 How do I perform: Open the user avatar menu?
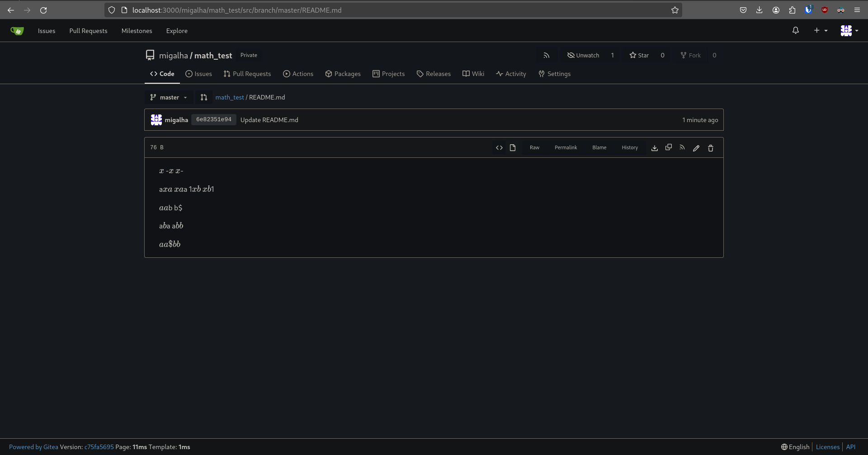point(849,30)
